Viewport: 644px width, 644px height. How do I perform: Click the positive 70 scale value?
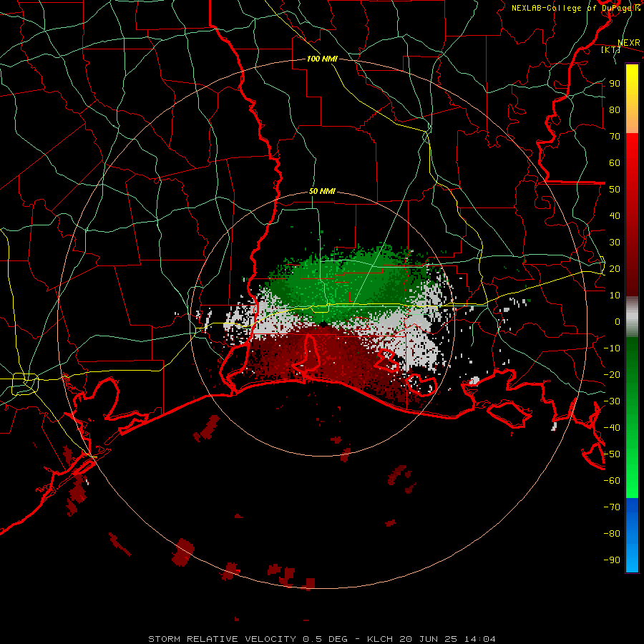[x=615, y=137]
